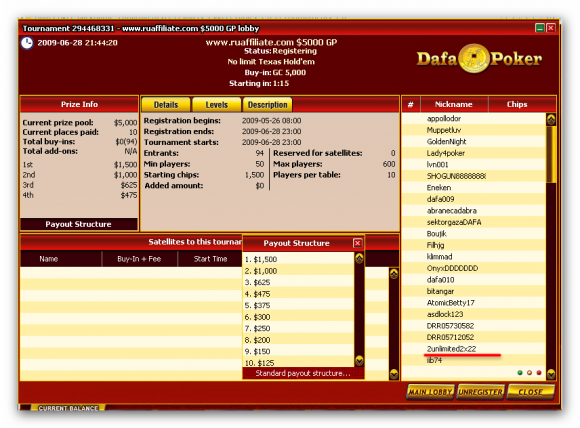Image resolution: width=580 pixels, height=428 pixels.
Task: Close the Payout Structure popup
Action: [x=357, y=243]
